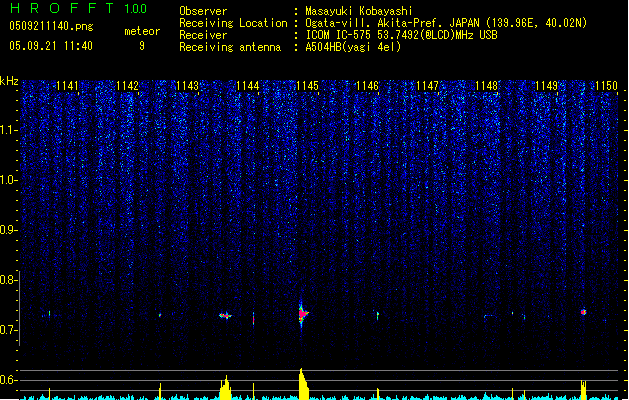Click the 0509211140.png file name
The image size is (629, 400).
click(x=42, y=26)
